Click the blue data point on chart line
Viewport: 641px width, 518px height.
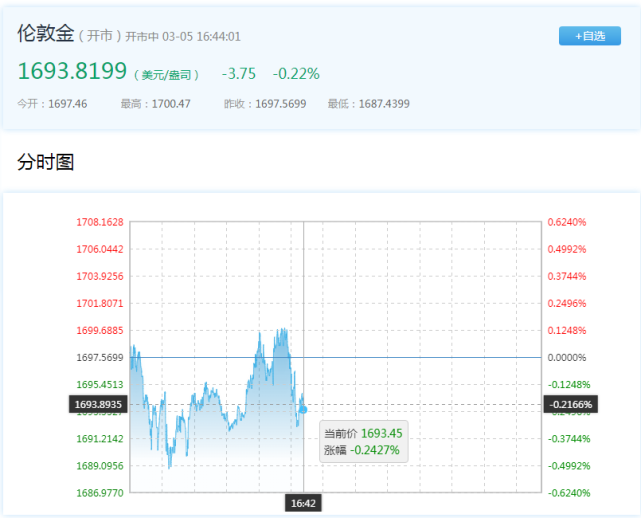(x=303, y=409)
